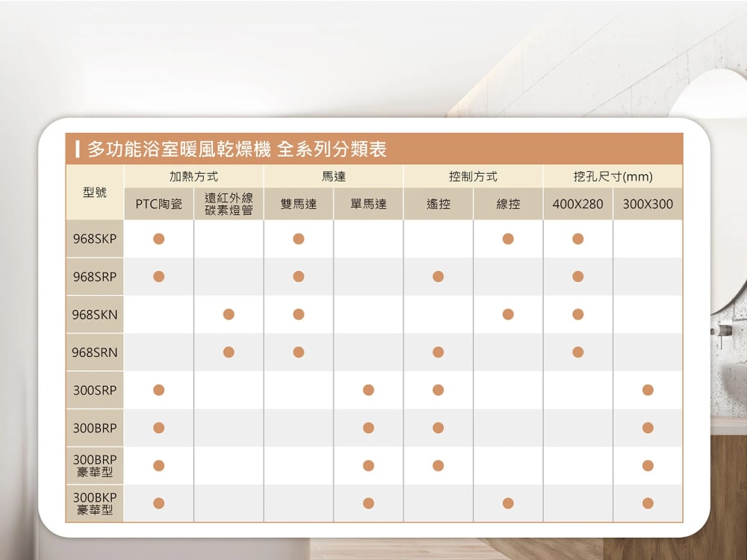The width and height of the screenshot is (747, 560).
Task: Click the 線控 dot in row 300BKP 豪華型
Action: click(508, 503)
